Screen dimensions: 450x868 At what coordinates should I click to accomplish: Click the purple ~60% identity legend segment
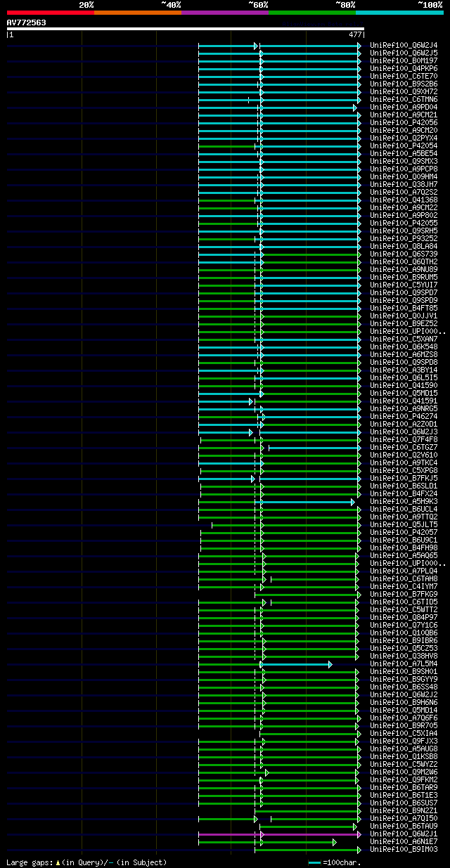pos(225,13)
